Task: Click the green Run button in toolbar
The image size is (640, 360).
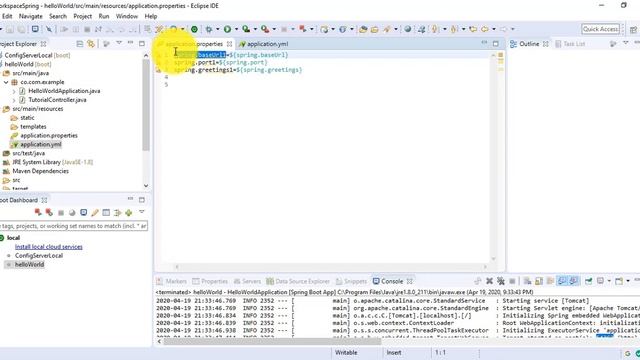Action: pos(227,29)
